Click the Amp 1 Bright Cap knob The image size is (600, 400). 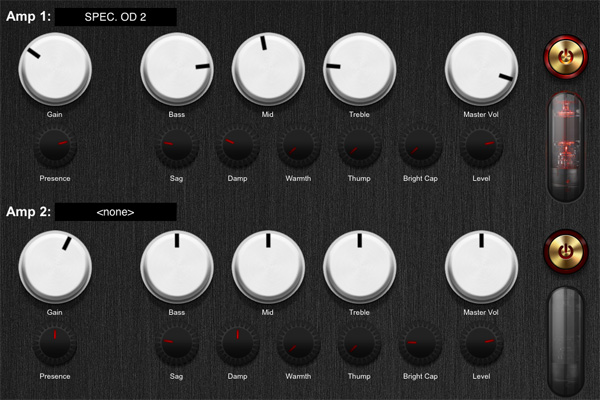(420, 148)
